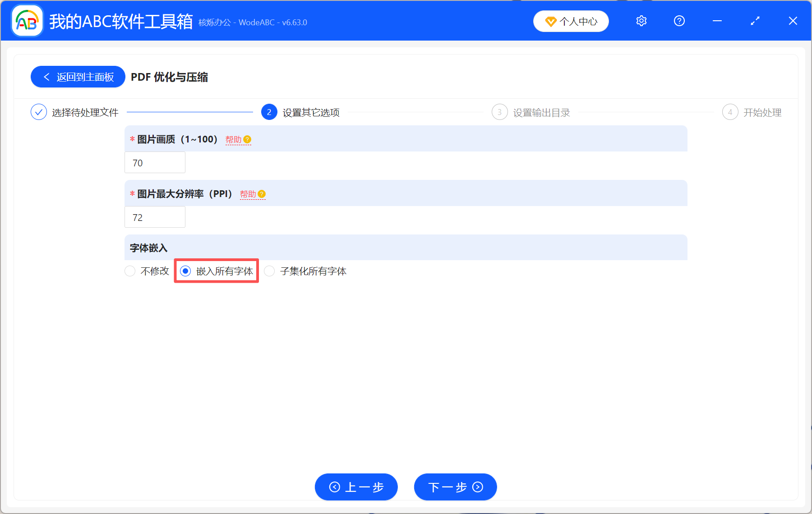Click the question mark help icon in title bar

679,21
